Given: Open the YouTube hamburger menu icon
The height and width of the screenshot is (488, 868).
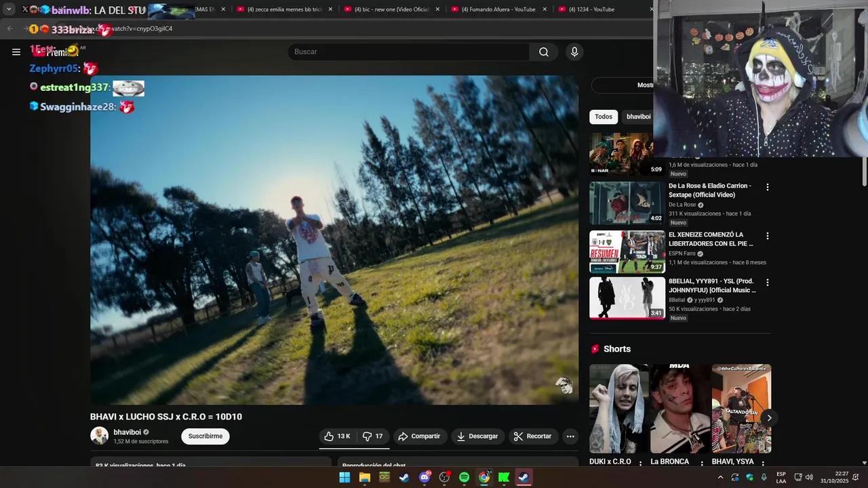Looking at the screenshot, I should pyautogui.click(x=16, y=52).
